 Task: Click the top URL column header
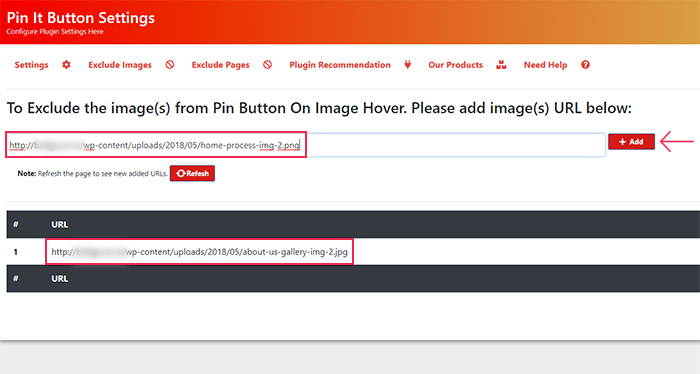click(x=60, y=224)
